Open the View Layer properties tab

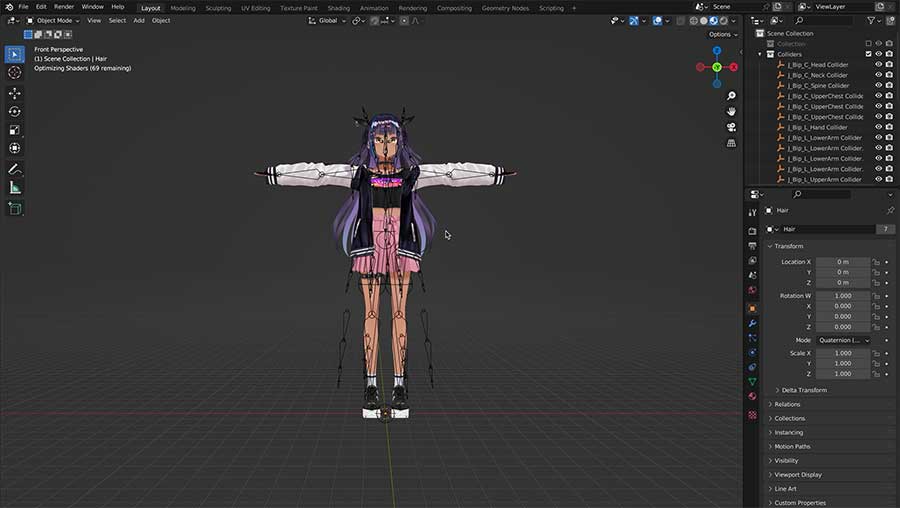tap(752, 260)
